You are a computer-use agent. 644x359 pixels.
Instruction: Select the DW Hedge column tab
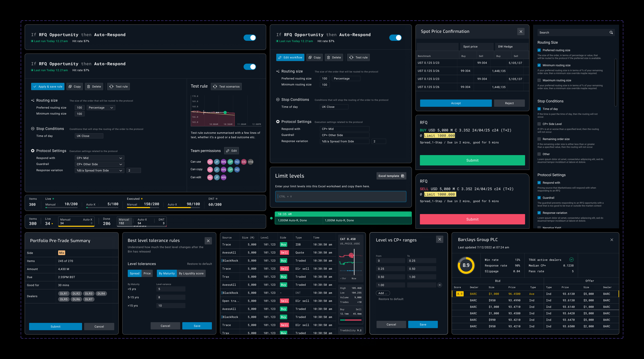(512, 46)
